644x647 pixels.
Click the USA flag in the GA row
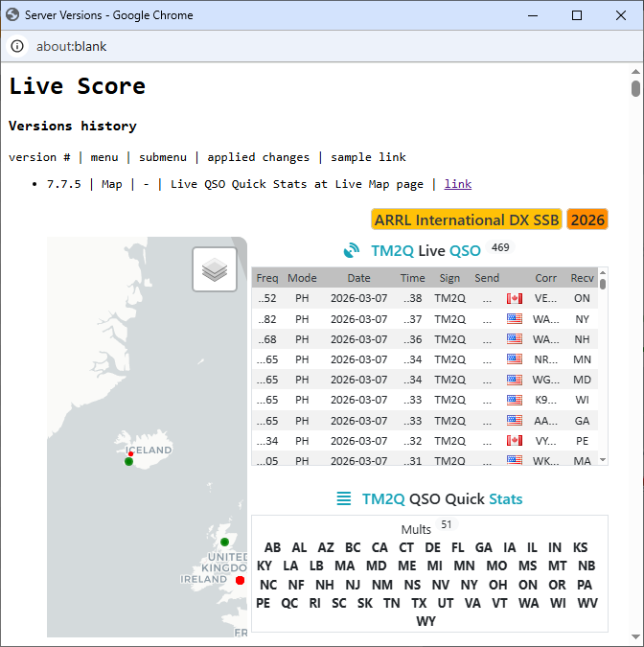pyautogui.click(x=515, y=421)
